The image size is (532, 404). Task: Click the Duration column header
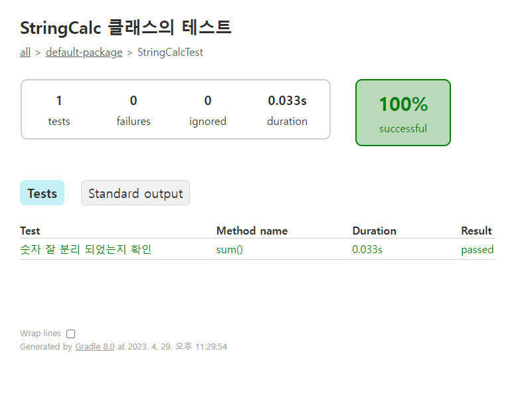(374, 231)
